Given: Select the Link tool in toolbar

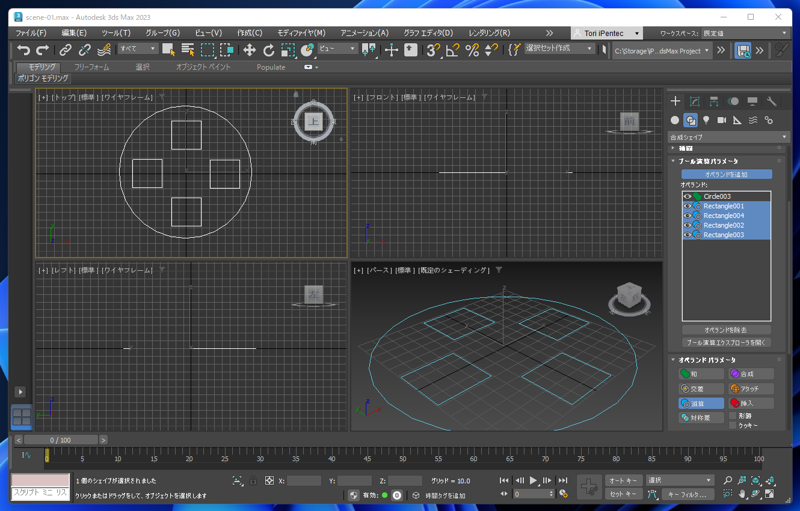Looking at the screenshot, I should coord(65,50).
